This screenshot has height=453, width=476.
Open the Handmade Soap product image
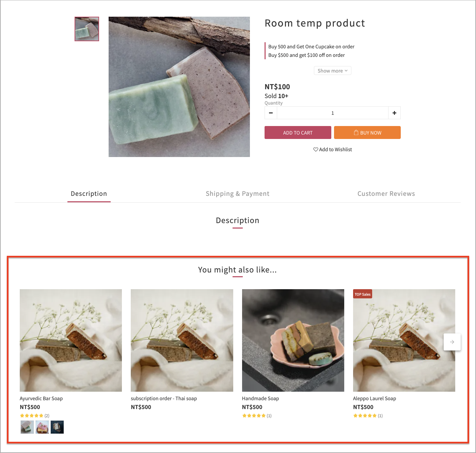click(x=293, y=340)
